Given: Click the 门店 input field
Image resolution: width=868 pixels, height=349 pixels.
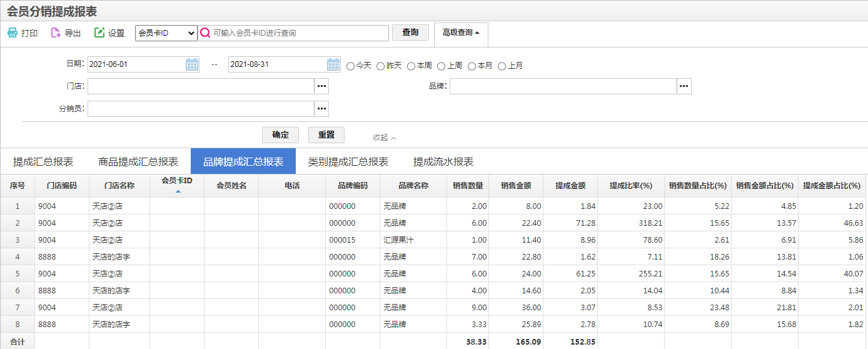Looking at the screenshot, I should click(201, 86).
